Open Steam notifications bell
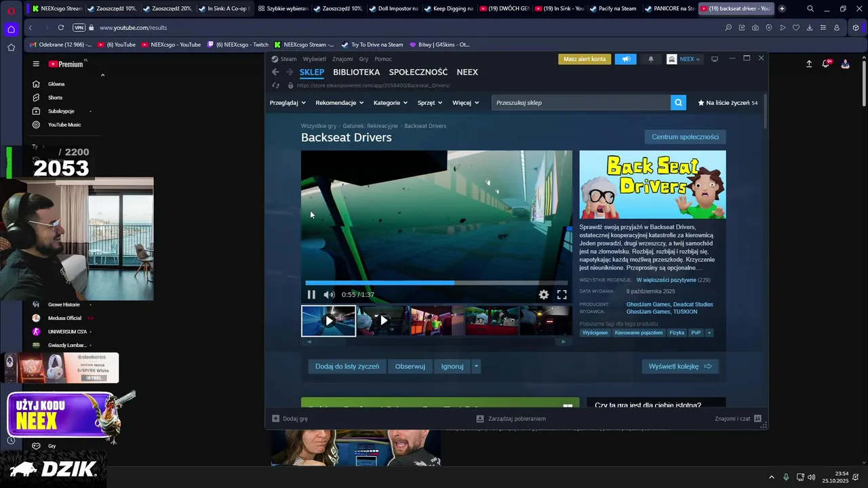 (x=651, y=59)
